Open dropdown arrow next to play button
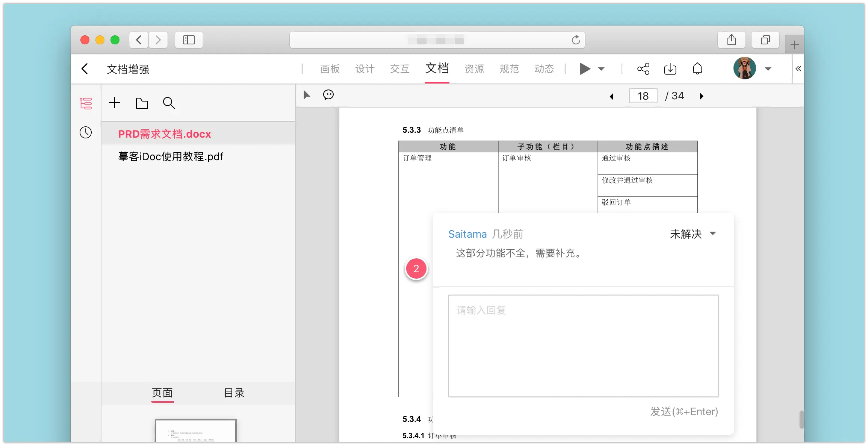This screenshot has width=868, height=446. (601, 69)
